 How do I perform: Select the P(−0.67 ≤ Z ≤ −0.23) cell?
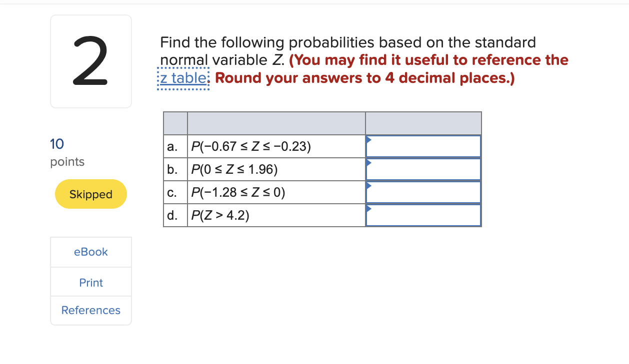point(276,146)
